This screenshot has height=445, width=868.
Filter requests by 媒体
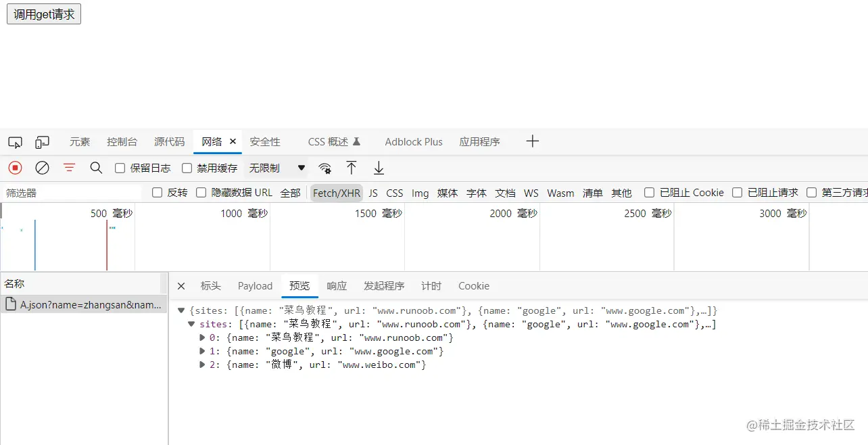[x=448, y=193]
